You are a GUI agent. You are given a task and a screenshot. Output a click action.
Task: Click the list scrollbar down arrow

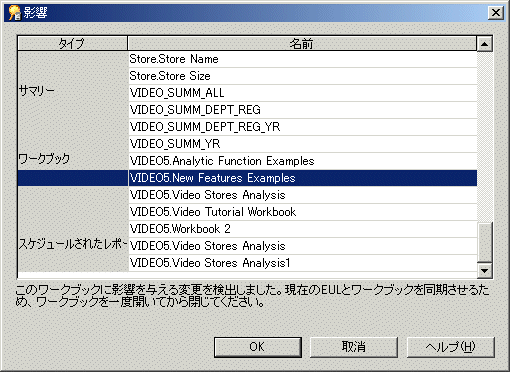coord(484,270)
